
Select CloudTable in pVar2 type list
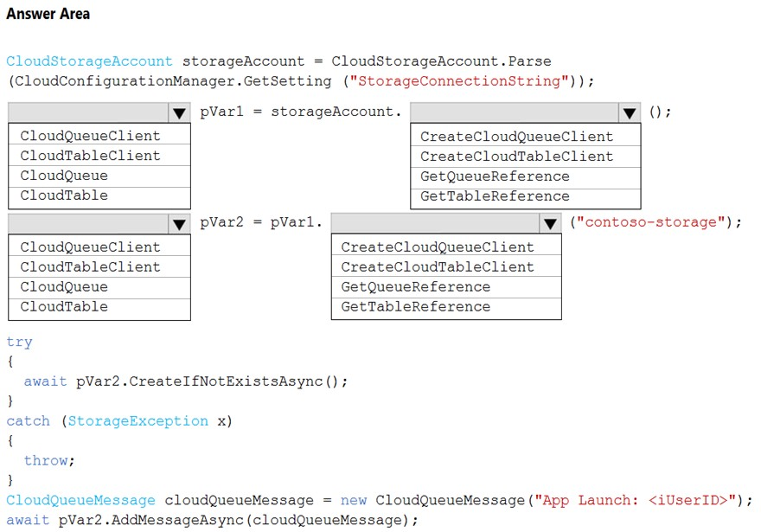(99, 307)
